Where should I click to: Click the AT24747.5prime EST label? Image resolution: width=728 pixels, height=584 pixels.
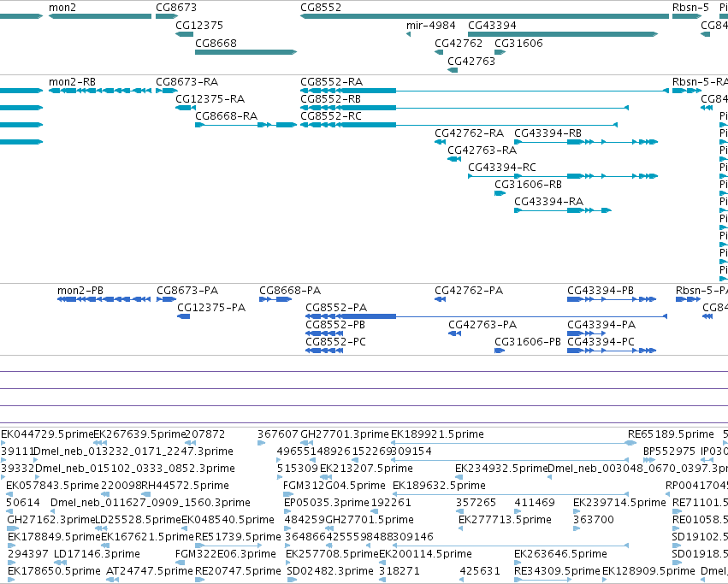[x=149, y=571]
